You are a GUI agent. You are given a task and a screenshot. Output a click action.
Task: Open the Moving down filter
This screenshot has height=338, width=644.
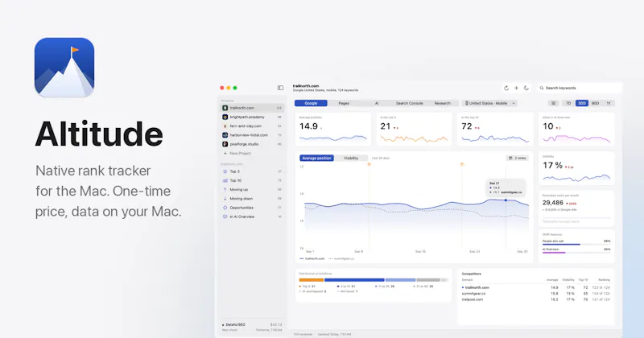click(x=252, y=198)
